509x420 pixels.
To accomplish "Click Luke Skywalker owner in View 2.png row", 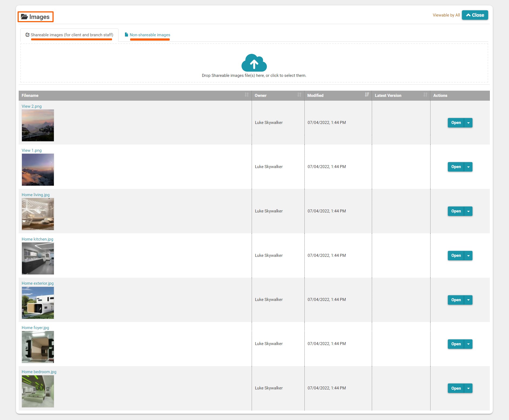I will point(269,123).
